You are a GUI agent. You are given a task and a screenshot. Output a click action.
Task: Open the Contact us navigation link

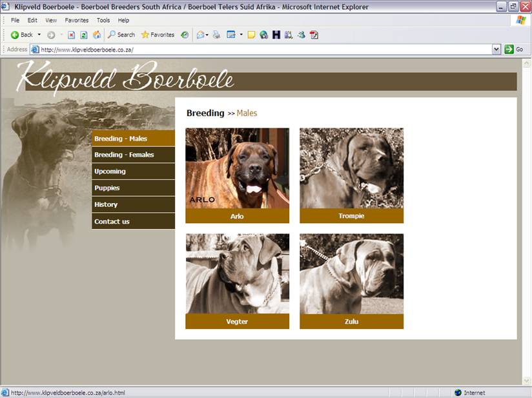click(x=133, y=221)
